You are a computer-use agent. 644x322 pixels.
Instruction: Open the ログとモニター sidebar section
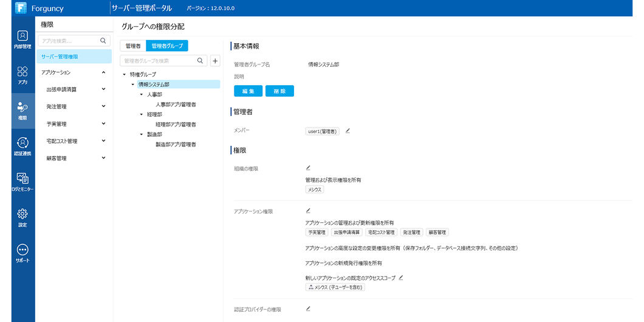coord(23,183)
